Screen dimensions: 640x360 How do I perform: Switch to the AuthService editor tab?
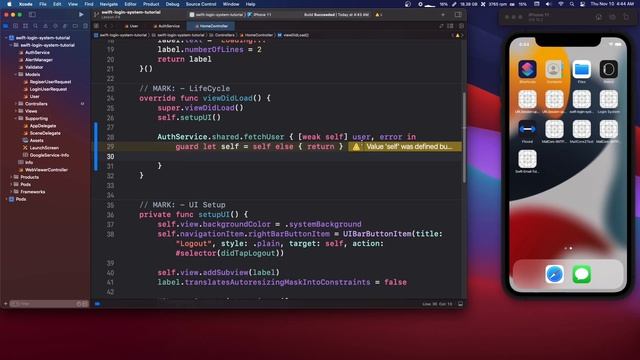(x=166, y=26)
